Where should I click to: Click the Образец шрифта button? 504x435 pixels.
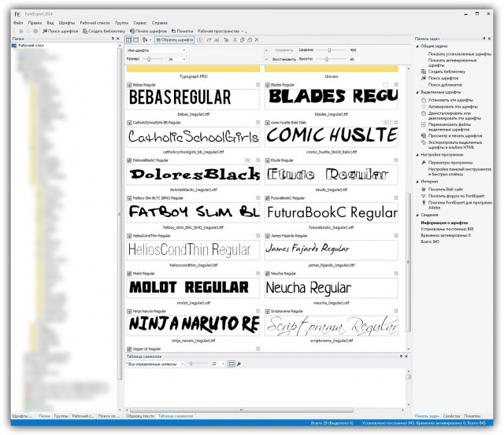point(175,40)
